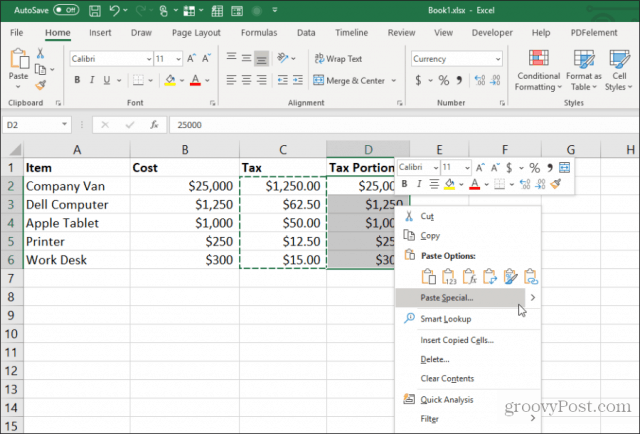
Task: Click the ribbon Orientation icon
Action: [x=282, y=58]
